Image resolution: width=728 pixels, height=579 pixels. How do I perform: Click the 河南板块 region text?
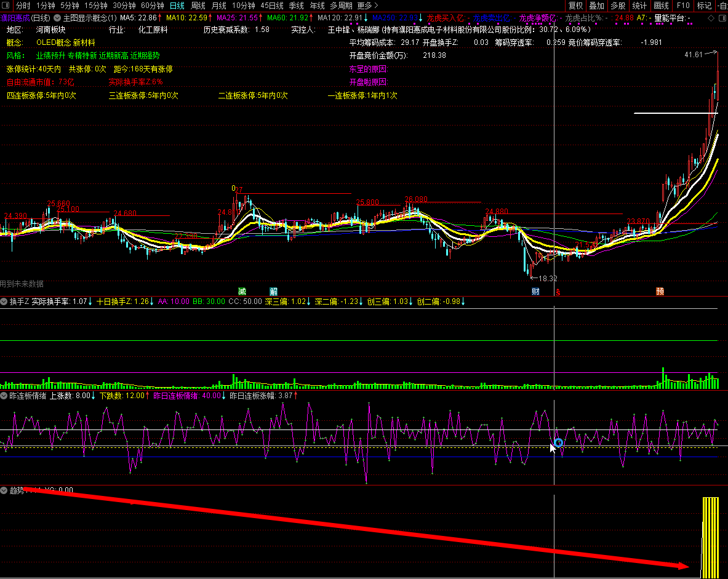coord(50,30)
